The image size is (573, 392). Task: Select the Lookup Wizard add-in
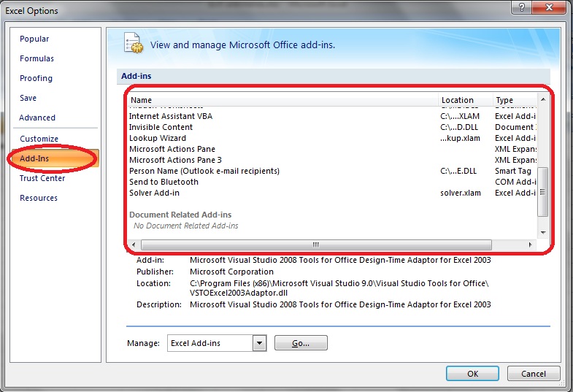[332, 138]
